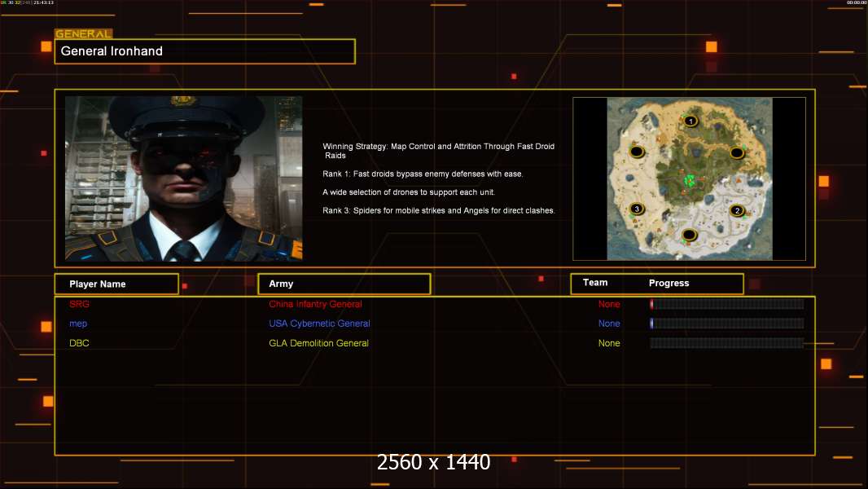
Task: Select player name SRG
Action: point(79,304)
